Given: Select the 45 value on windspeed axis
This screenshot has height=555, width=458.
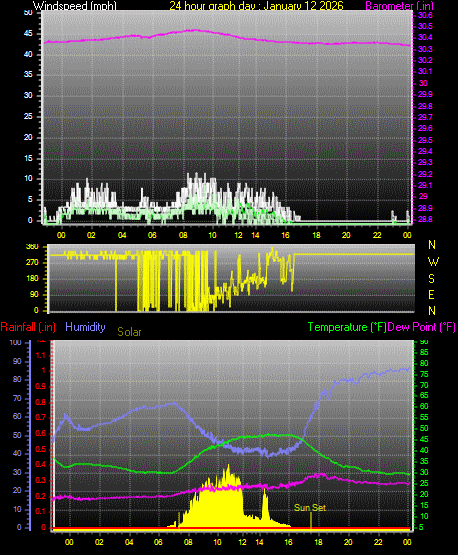Looking at the screenshot, I should click(x=28, y=34).
